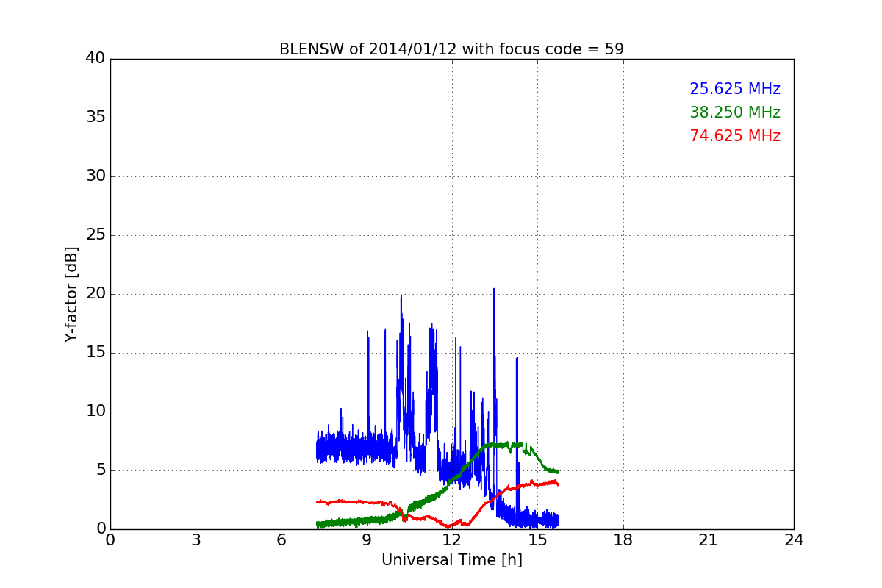
Task: Click the x-axis tick label 6
Action: tap(281, 540)
